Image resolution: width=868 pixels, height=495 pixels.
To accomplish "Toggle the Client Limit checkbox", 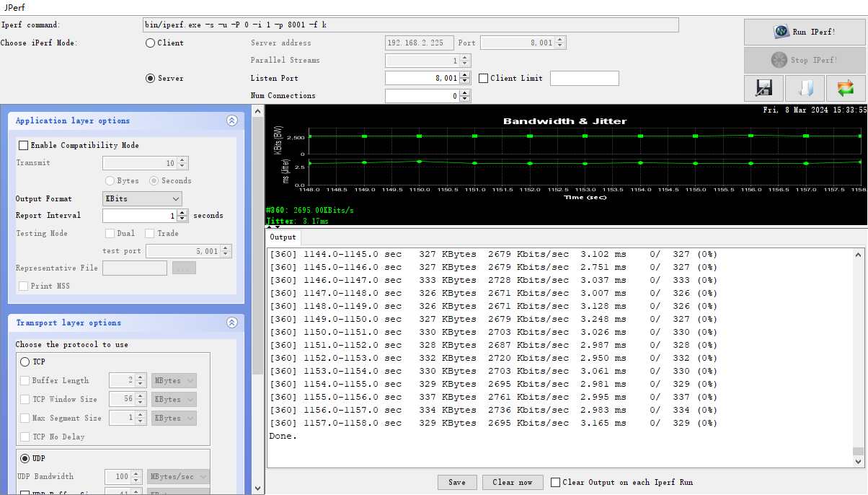I will (x=483, y=78).
